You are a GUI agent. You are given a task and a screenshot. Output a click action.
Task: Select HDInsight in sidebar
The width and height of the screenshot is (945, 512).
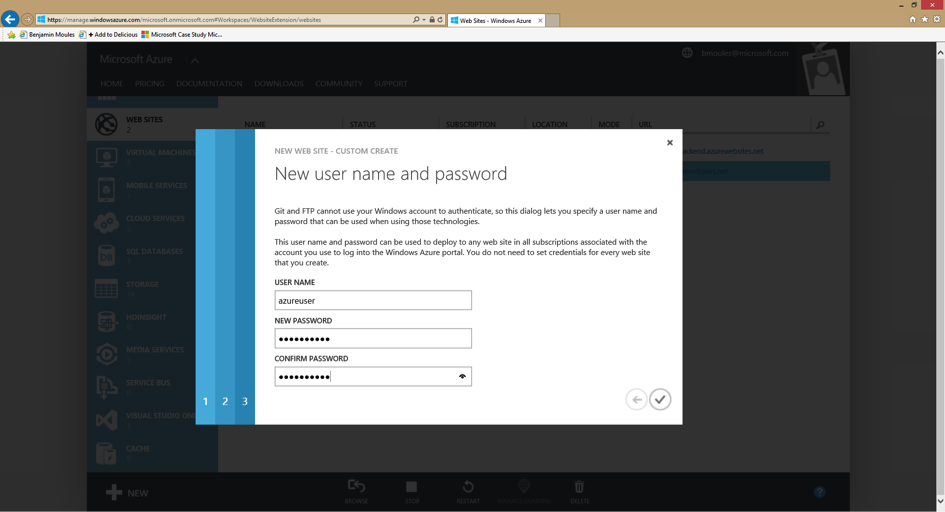click(152, 321)
